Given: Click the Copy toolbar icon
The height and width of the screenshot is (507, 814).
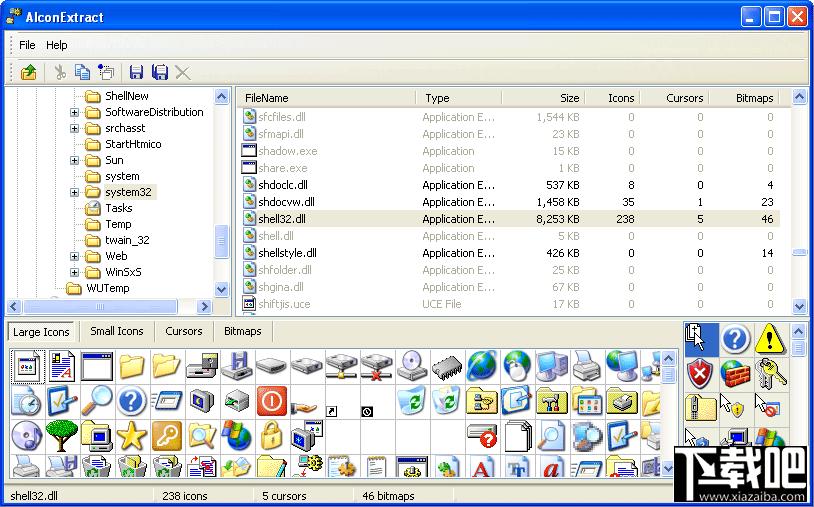Looking at the screenshot, I should click(82, 72).
